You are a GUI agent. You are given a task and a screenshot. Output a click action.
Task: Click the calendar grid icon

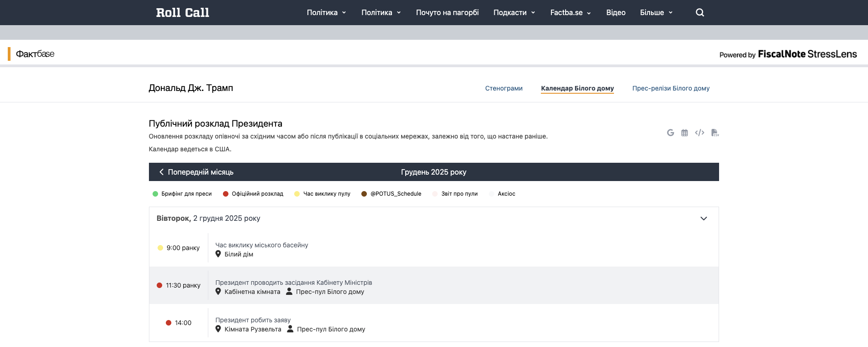coord(684,133)
